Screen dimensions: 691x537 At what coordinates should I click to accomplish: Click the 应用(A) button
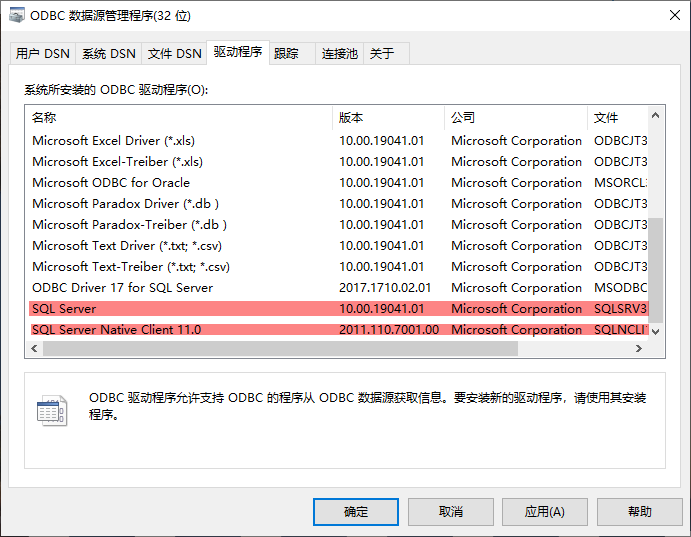(x=545, y=512)
